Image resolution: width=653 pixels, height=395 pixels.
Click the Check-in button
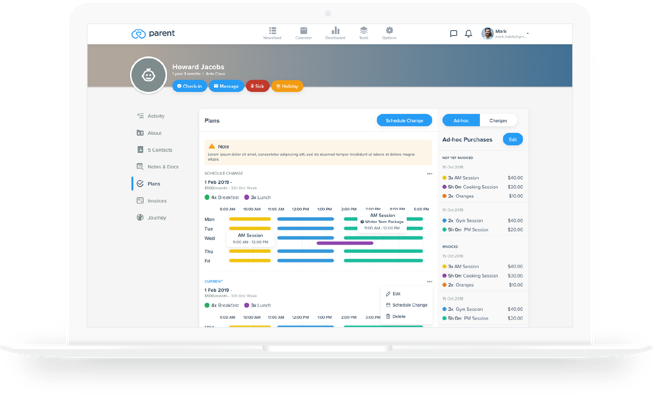(189, 86)
